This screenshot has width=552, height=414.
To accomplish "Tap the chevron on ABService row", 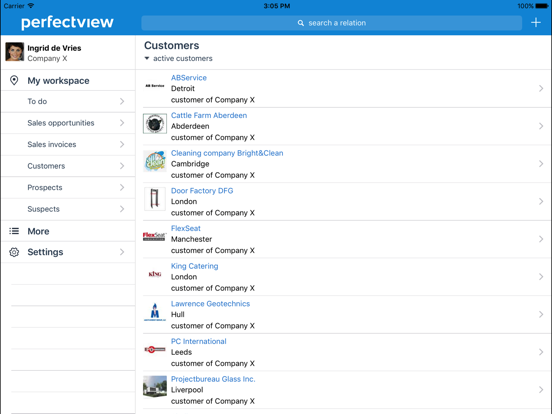I will click(x=541, y=88).
